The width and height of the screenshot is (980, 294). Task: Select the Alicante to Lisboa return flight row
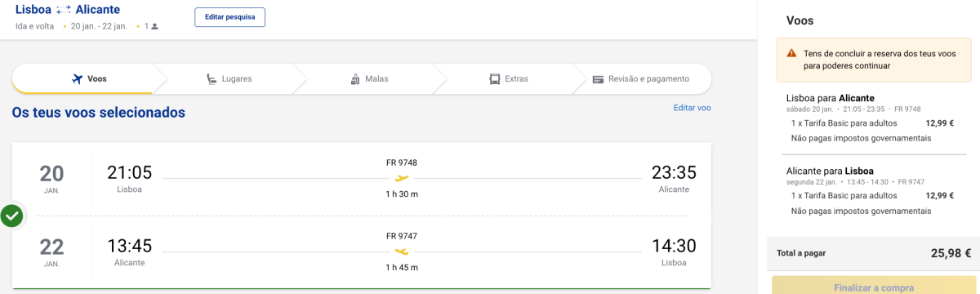(362, 252)
